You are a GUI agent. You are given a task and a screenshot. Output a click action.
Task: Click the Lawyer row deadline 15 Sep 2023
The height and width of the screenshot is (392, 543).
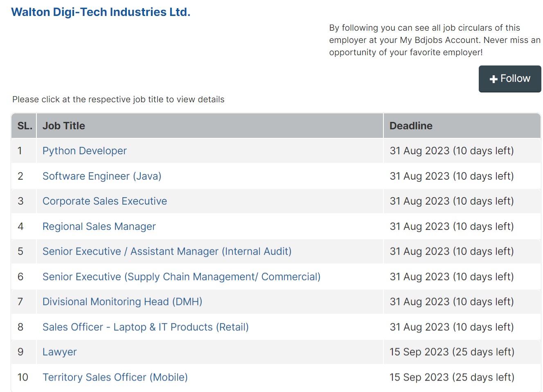coord(452,352)
